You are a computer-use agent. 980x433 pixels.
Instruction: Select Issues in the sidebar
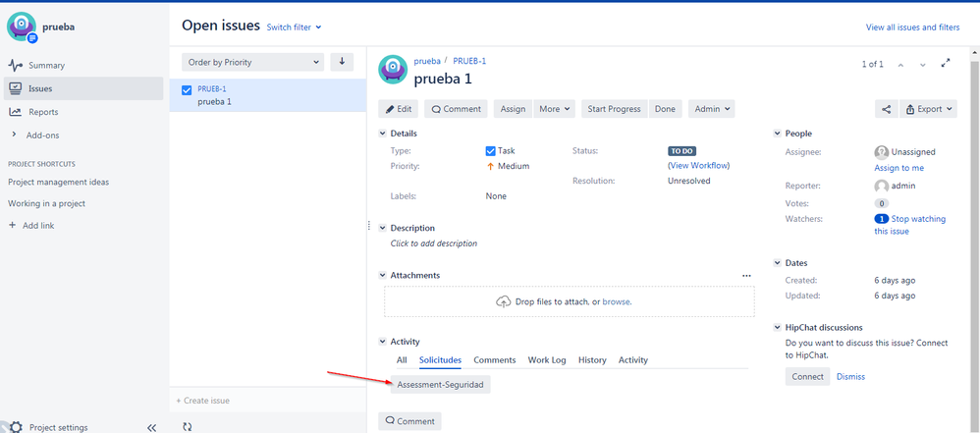(83, 88)
